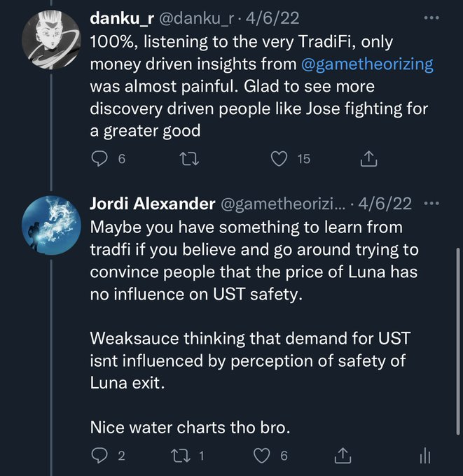Retweet Jordi Alexander's tweet
The image size is (463, 476).
coord(181,456)
